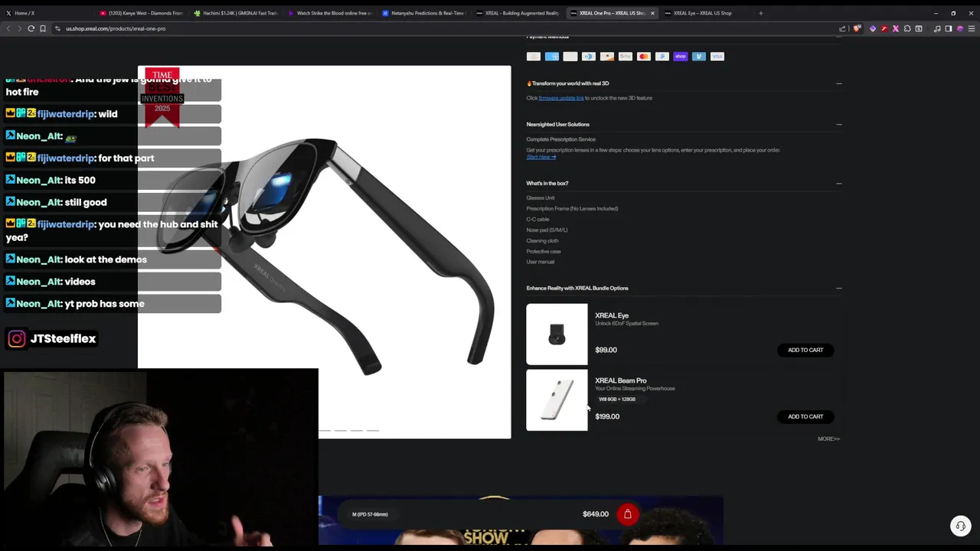Click the pink X extension icon
This screenshot has width=980, height=551.
[896, 28]
